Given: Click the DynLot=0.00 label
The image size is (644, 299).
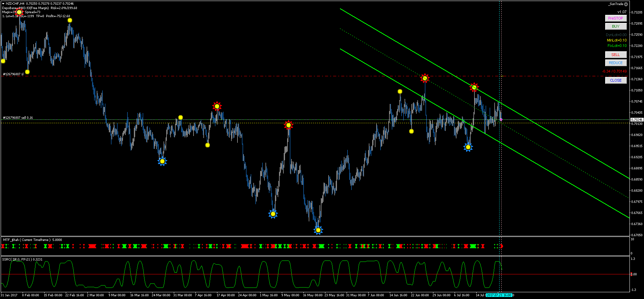Looking at the screenshot, I should pos(616,35).
